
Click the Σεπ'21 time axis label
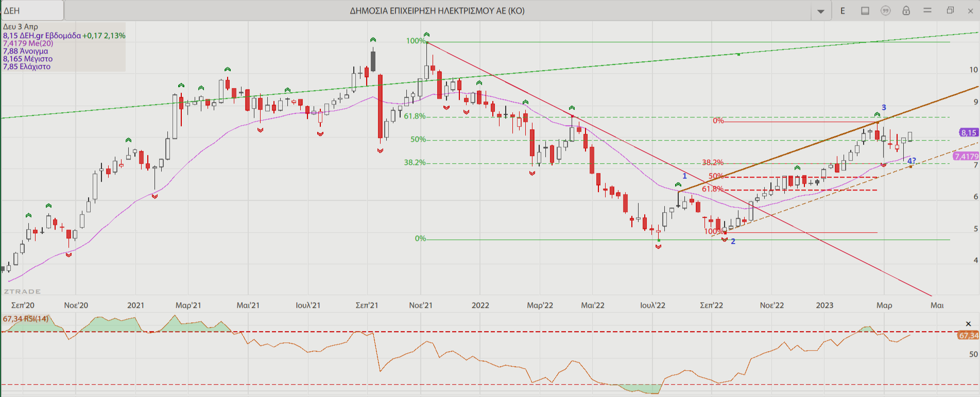point(367,305)
